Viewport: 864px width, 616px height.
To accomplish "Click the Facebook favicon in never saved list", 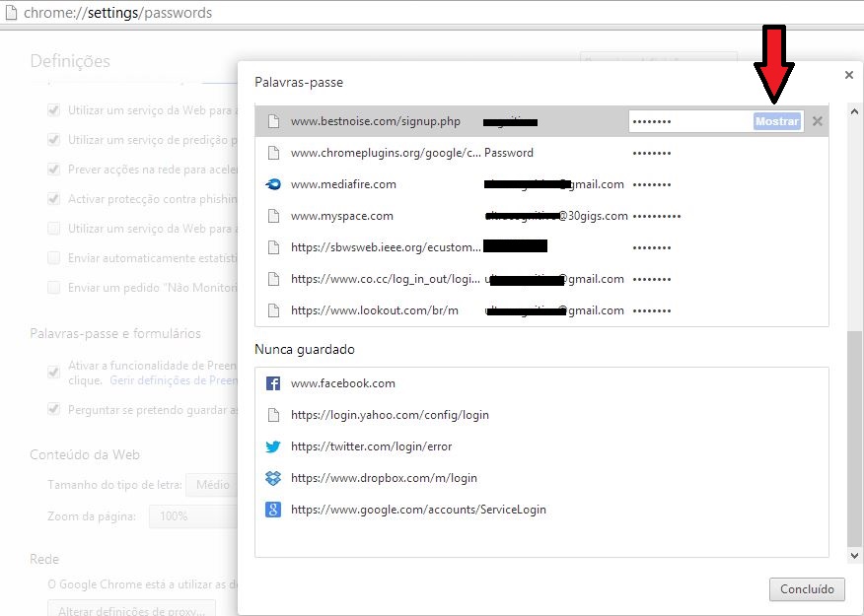I will tap(273, 383).
